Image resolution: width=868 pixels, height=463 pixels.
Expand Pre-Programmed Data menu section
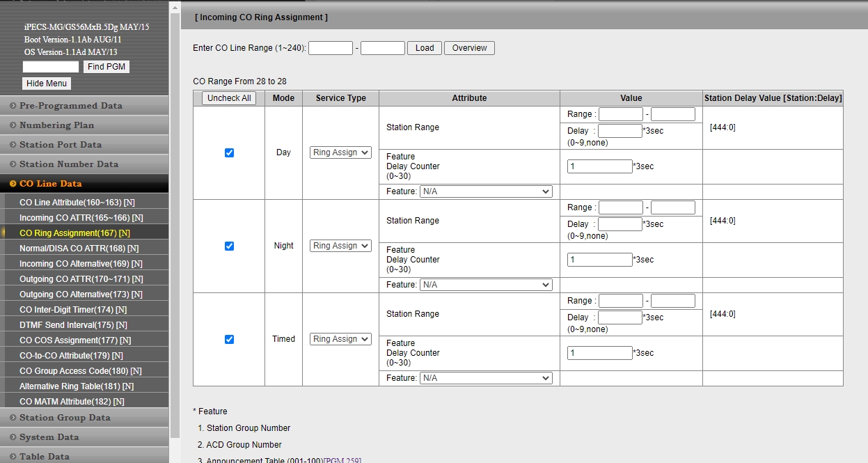70,106
